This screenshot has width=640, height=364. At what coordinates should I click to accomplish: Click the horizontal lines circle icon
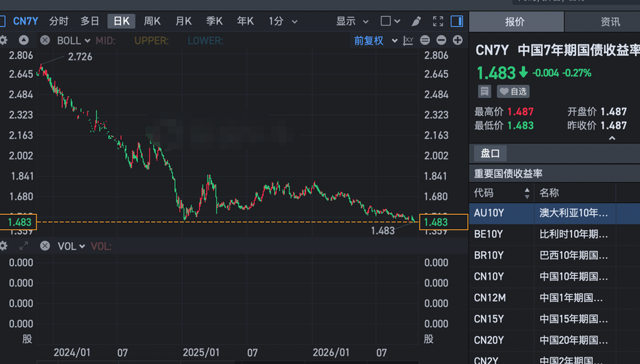coord(425,40)
